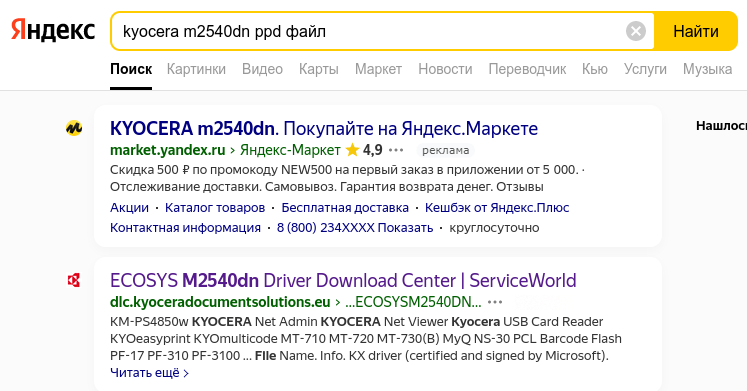
Task: Select the реклама ad label
Action: coord(445,150)
